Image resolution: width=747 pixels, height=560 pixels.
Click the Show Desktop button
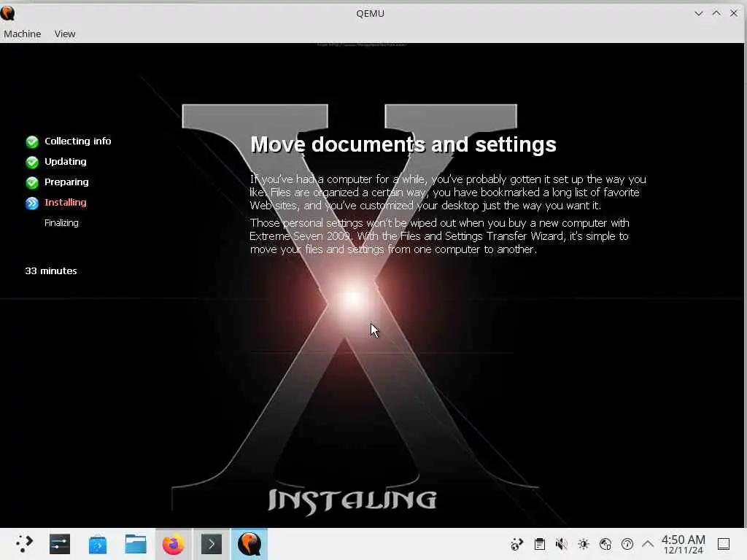pos(724,544)
